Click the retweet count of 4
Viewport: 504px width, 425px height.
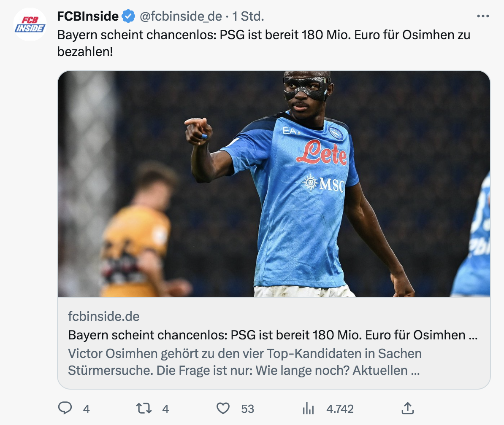[165, 409]
